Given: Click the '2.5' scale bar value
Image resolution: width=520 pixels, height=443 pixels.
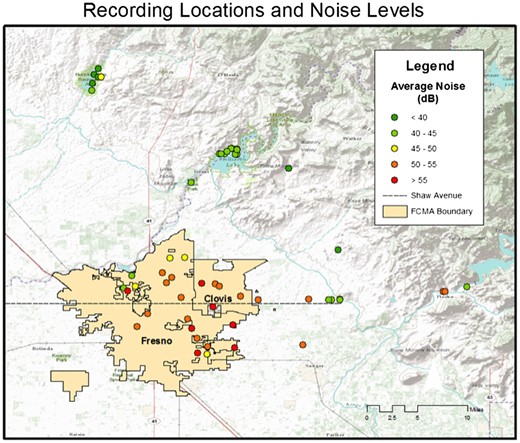Looking at the screenshot, I should click(392, 418).
